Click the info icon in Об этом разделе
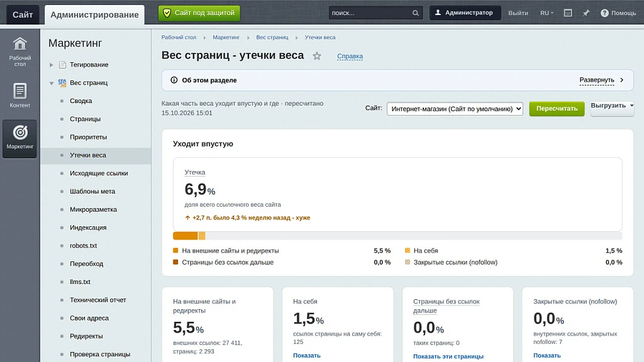Screen dimensions: 644x362 [174, 80]
